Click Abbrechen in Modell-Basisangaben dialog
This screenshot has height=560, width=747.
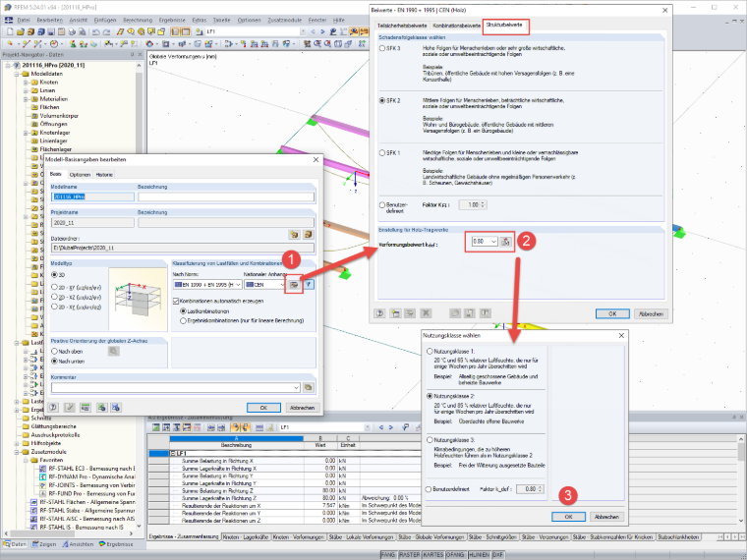[x=302, y=408]
